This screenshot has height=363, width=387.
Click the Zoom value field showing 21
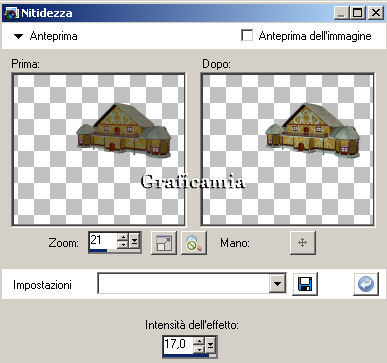pyautogui.click(x=103, y=240)
